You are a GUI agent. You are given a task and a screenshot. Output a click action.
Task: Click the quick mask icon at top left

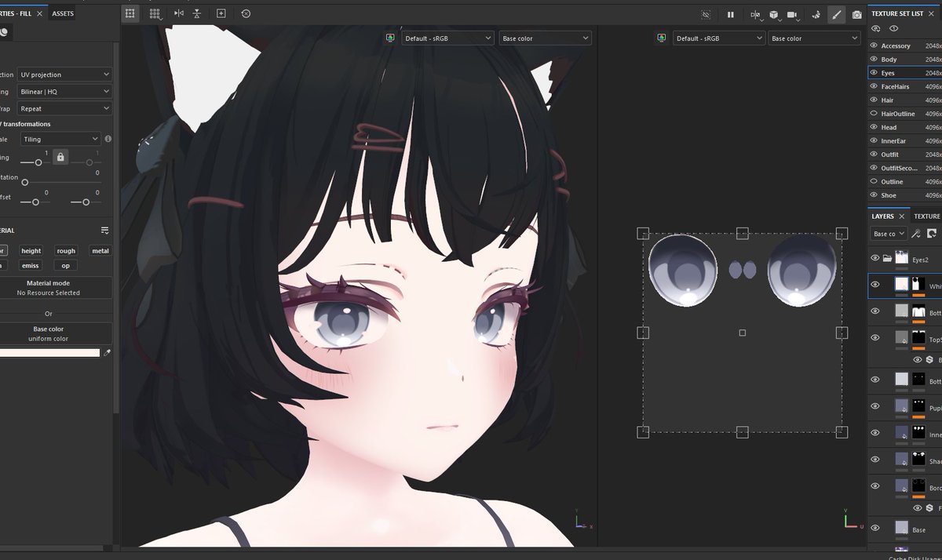tap(130, 13)
